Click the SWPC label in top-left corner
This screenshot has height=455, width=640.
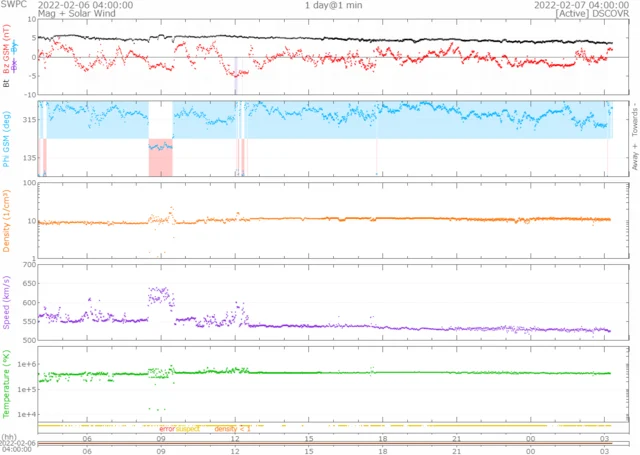[12, 5]
